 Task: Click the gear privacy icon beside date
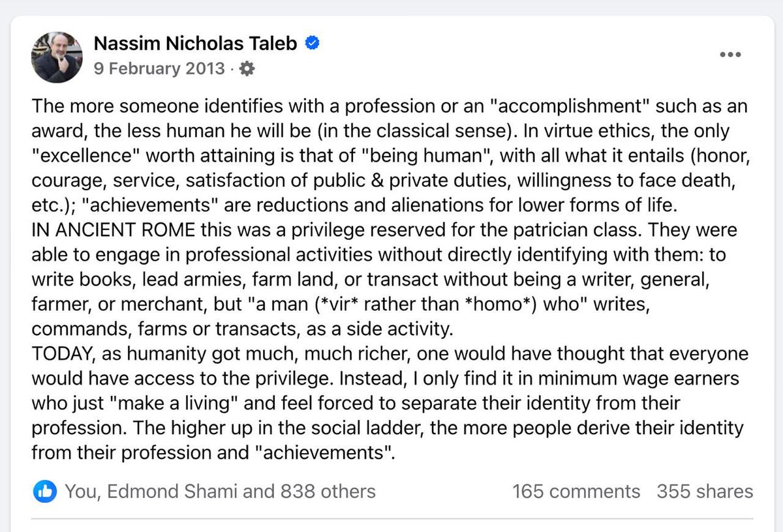coord(247,69)
